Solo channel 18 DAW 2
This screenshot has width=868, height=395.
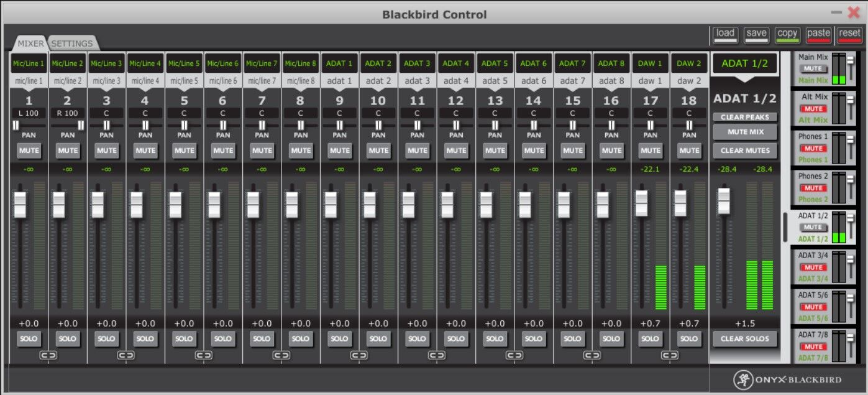(689, 339)
